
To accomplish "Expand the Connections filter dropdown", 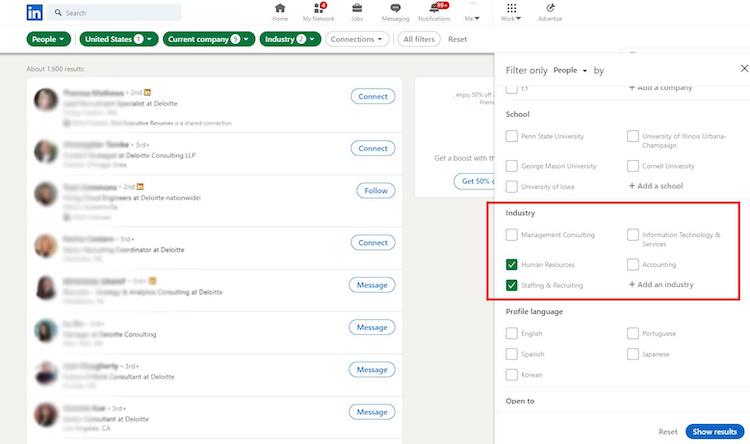I will (x=357, y=39).
